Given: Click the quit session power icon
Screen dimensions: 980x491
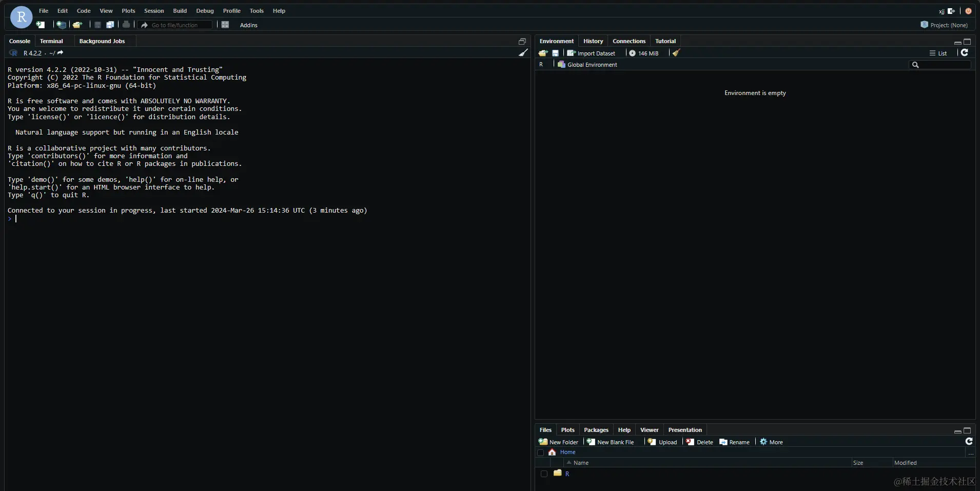Looking at the screenshot, I should point(968,11).
